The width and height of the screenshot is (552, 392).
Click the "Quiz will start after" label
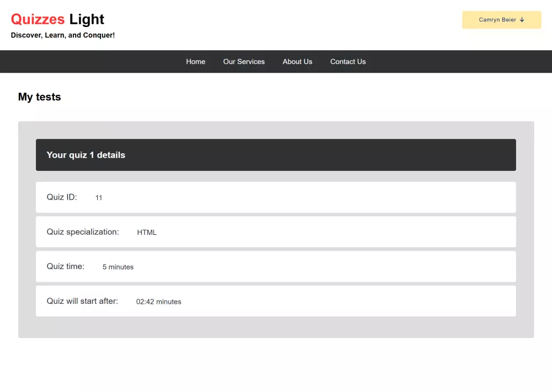(x=82, y=301)
